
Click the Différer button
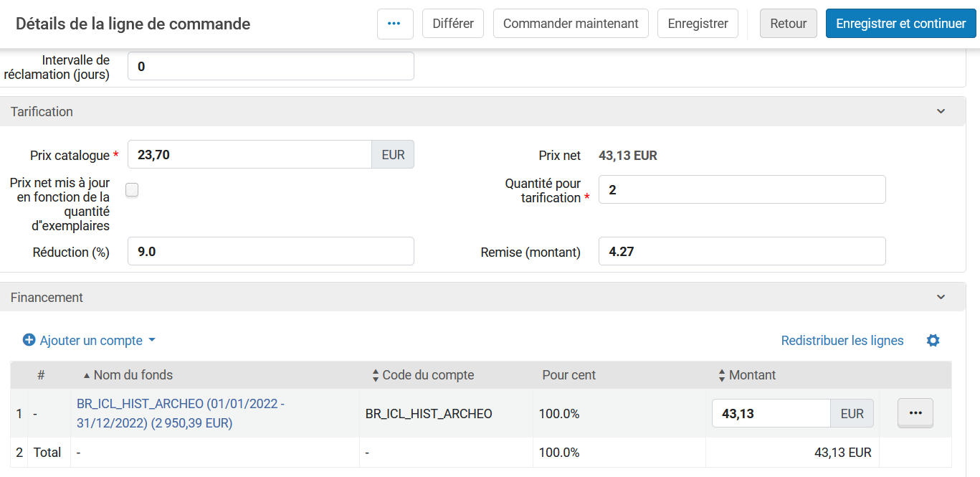pos(452,24)
